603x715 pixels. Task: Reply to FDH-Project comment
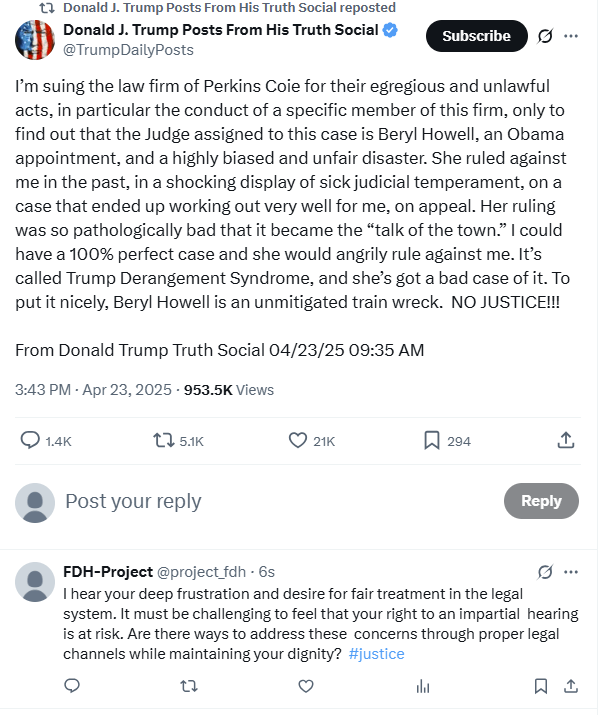pyautogui.click(x=72, y=686)
